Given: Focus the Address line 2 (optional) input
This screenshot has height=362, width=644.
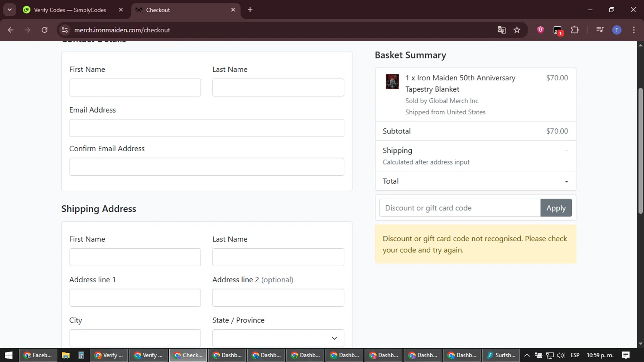Looking at the screenshot, I should pos(278,298).
